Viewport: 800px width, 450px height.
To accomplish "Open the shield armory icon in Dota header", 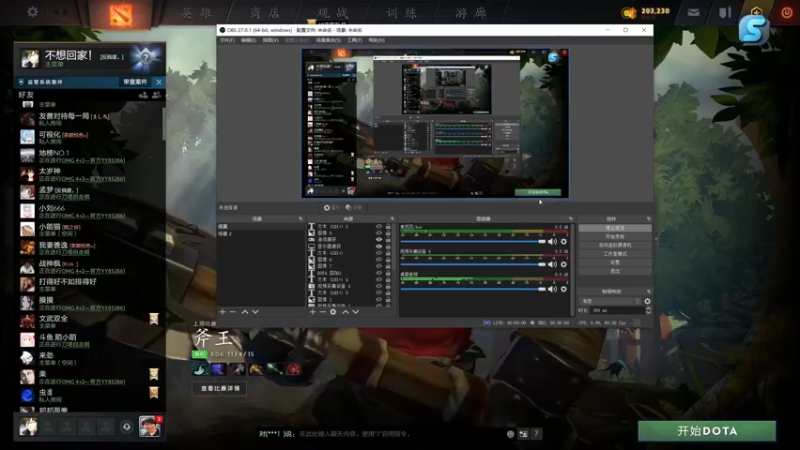I will pyautogui.click(x=725, y=12).
